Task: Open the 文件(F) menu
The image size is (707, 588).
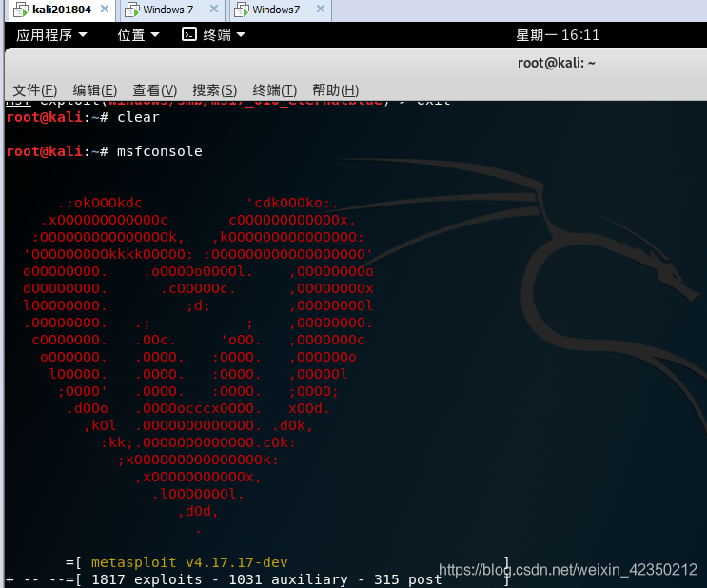Action: click(34, 90)
